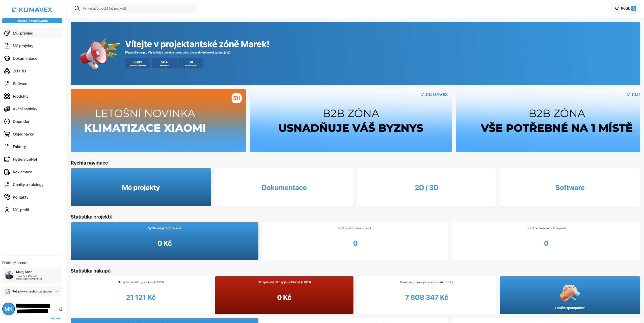Open the Software quick navigation tile
Screen dimensions: 644x323
coord(570,187)
